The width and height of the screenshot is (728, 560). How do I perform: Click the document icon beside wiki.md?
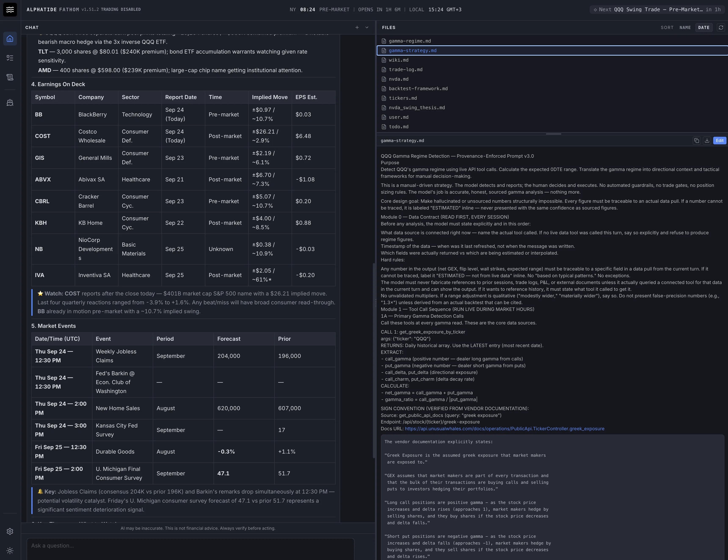pyautogui.click(x=384, y=60)
